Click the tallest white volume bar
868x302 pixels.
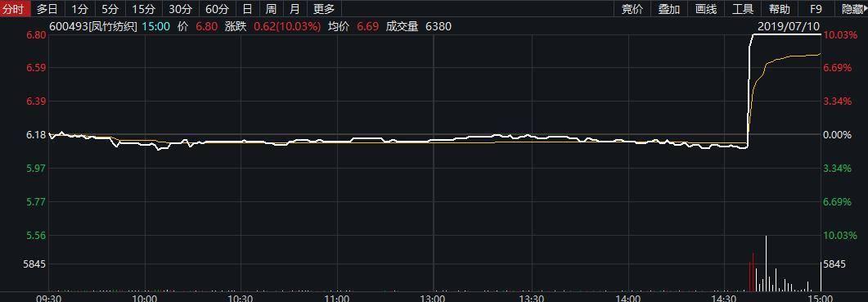(x=766, y=264)
